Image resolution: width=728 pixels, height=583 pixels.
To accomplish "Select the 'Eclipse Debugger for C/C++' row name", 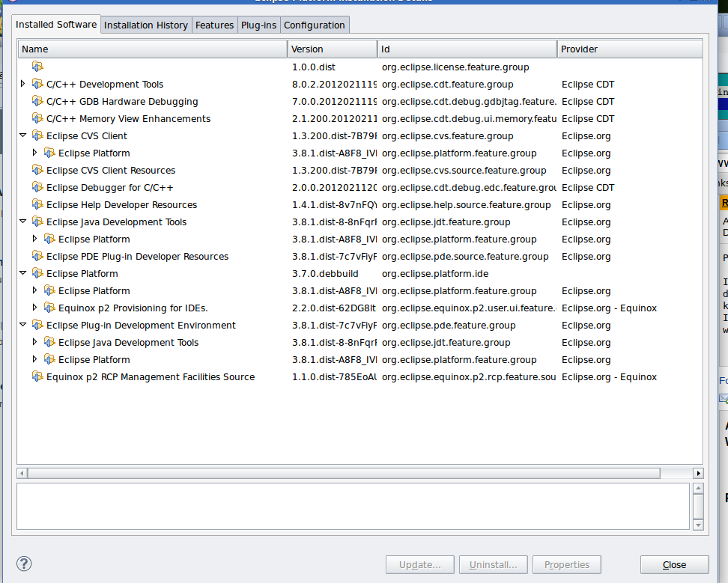I will pos(109,187).
